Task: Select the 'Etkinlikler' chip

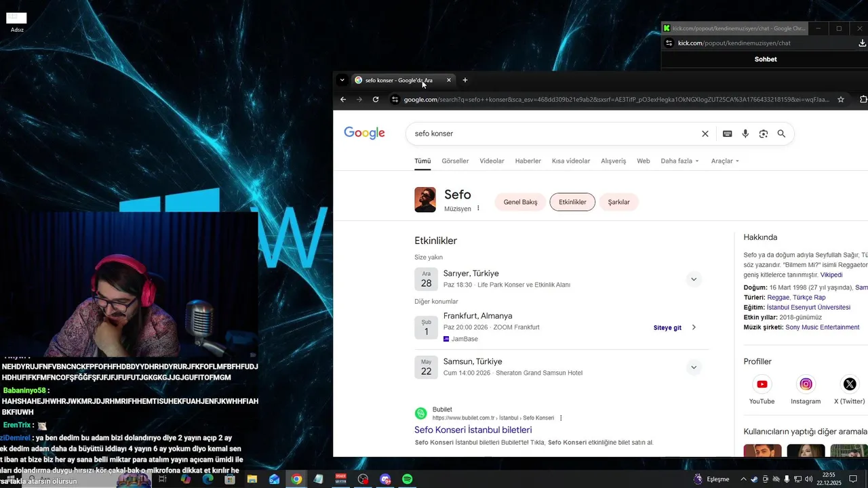Action: point(572,202)
